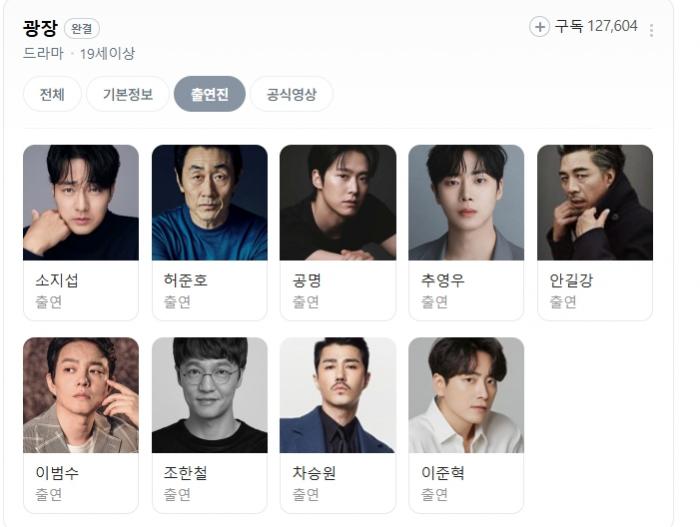This screenshot has width=700, height=527.
Task: Open 공명 cast photo
Action: (338, 202)
